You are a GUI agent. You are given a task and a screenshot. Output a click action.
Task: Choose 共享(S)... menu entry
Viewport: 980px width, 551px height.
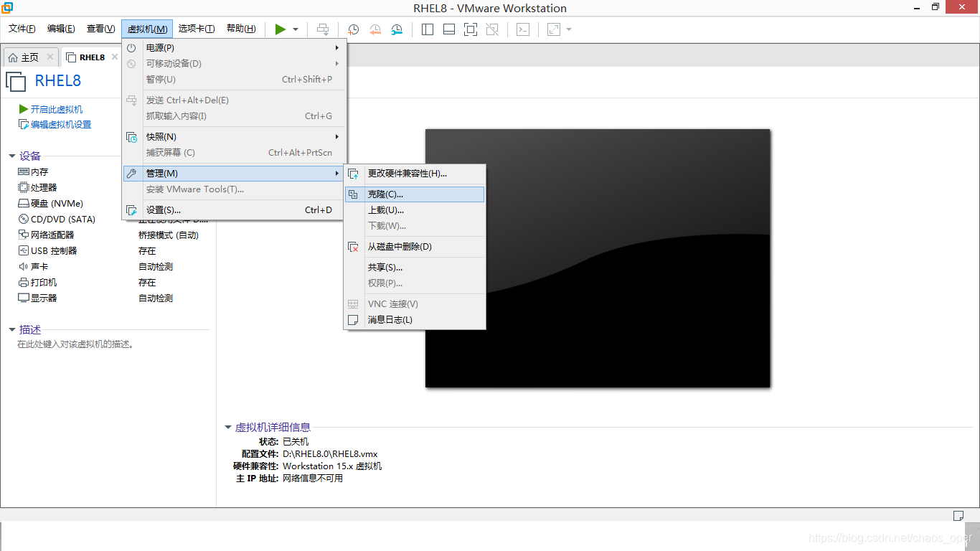click(x=415, y=268)
